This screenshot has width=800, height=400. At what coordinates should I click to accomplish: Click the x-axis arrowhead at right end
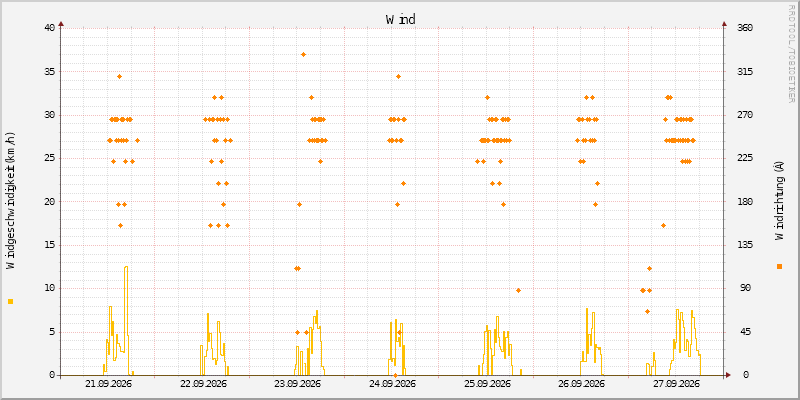tap(729, 375)
